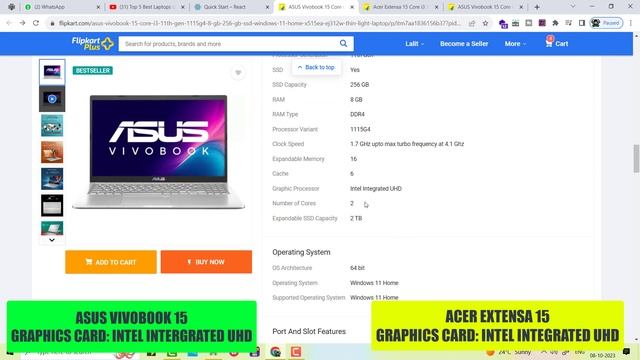Select the first laptop thumbnail
Viewport: 640px width, 360px height.
52,72
